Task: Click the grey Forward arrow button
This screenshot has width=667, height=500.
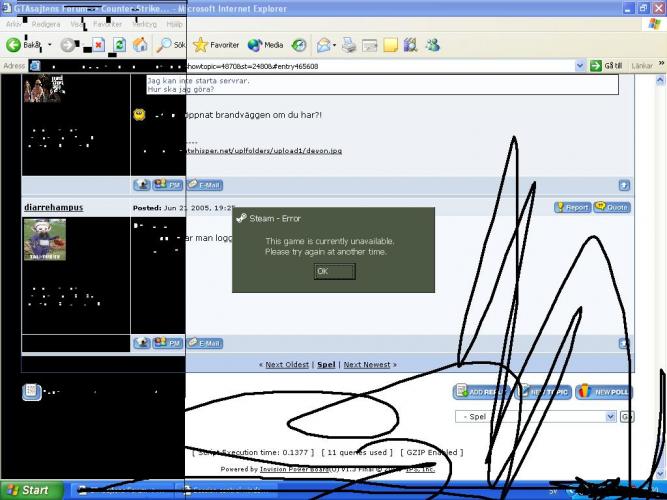Action: (x=68, y=45)
